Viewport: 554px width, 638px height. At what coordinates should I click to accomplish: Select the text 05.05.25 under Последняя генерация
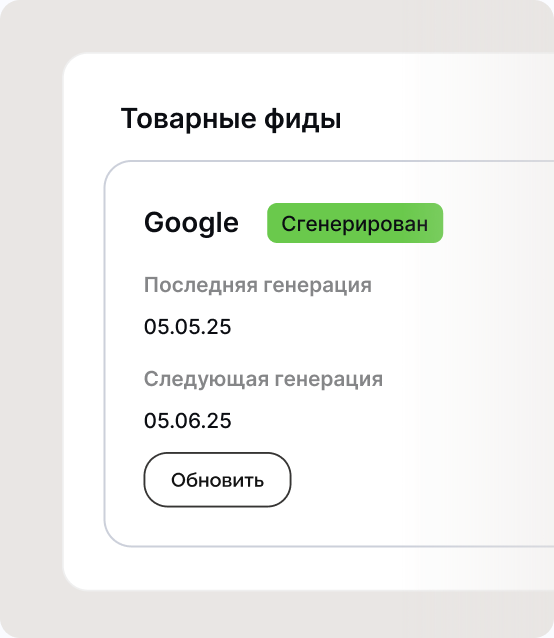[188, 327]
